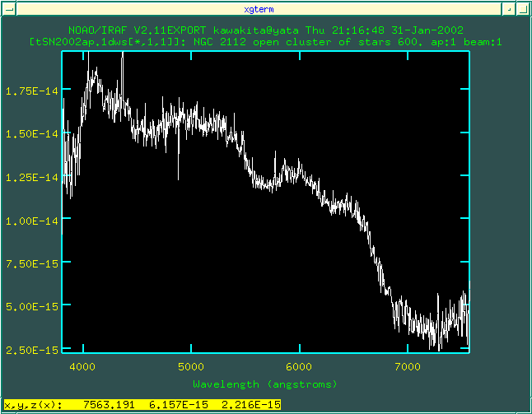Click the x-axis label 4000
This screenshot has height=414, width=532.
coord(82,367)
